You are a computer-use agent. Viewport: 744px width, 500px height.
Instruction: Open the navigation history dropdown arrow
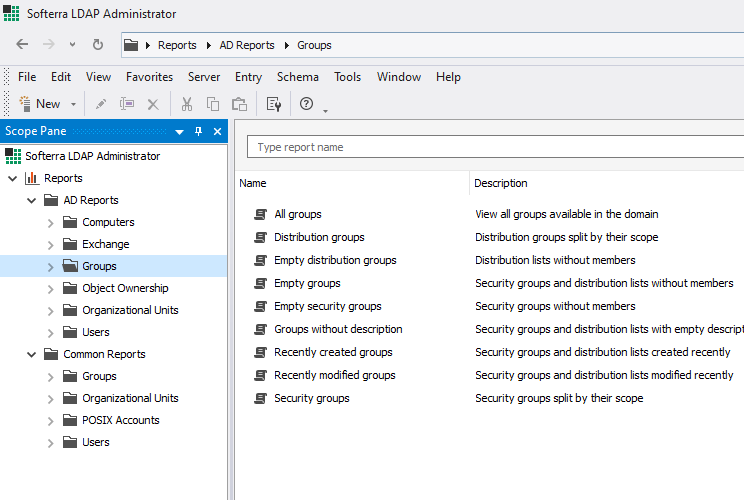72,45
